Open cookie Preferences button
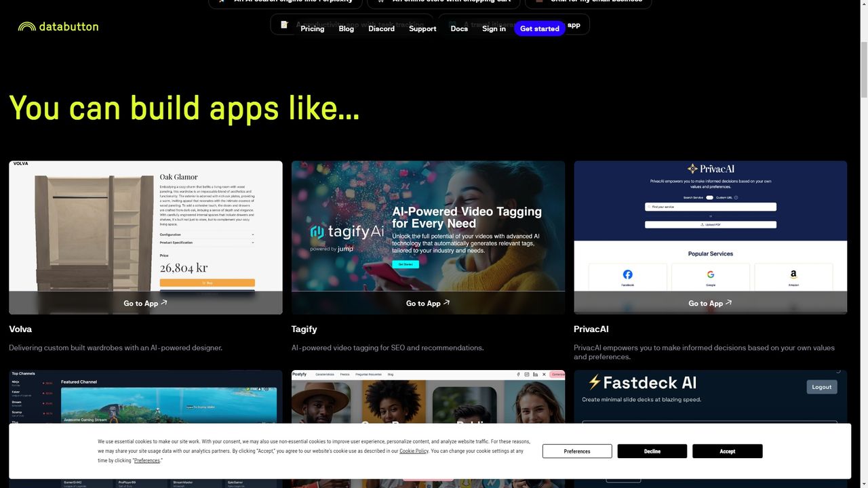The width and height of the screenshot is (868, 488). coord(577,451)
